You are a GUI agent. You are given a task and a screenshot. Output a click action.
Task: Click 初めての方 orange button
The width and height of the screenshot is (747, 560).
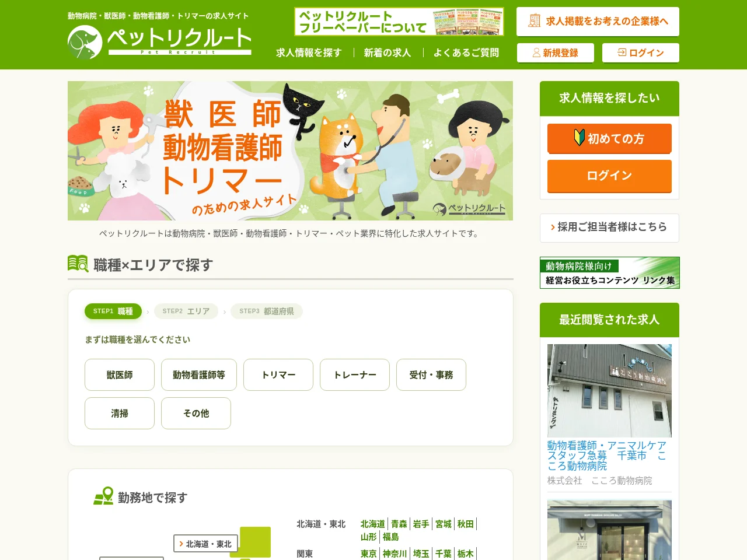(609, 138)
